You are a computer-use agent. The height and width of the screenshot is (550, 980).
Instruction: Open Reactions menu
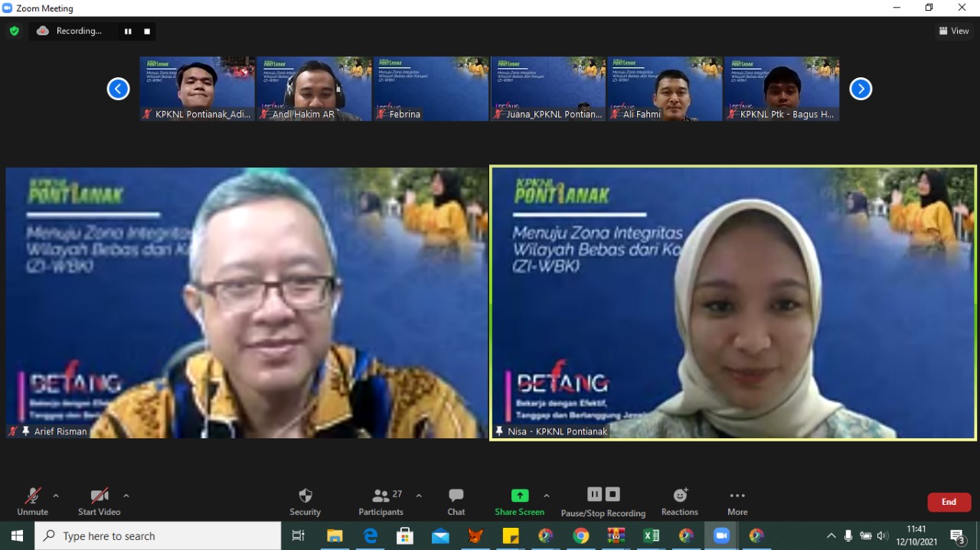pyautogui.click(x=680, y=502)
